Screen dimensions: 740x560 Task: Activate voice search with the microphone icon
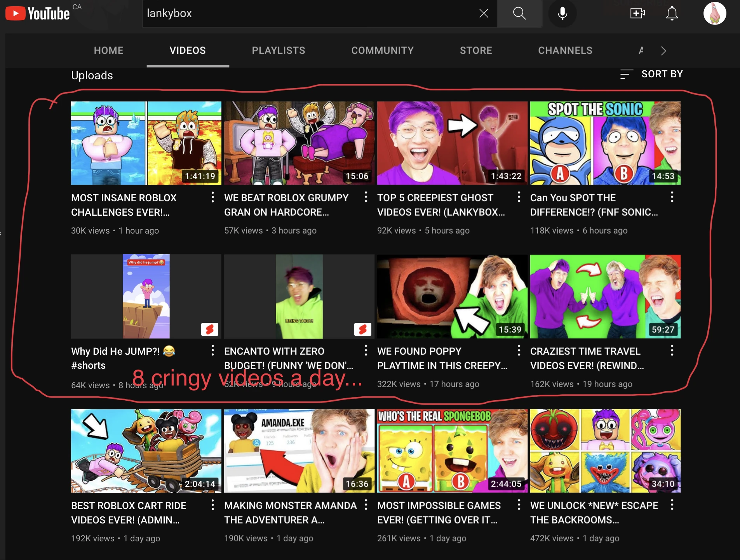[x=562, y=13]
